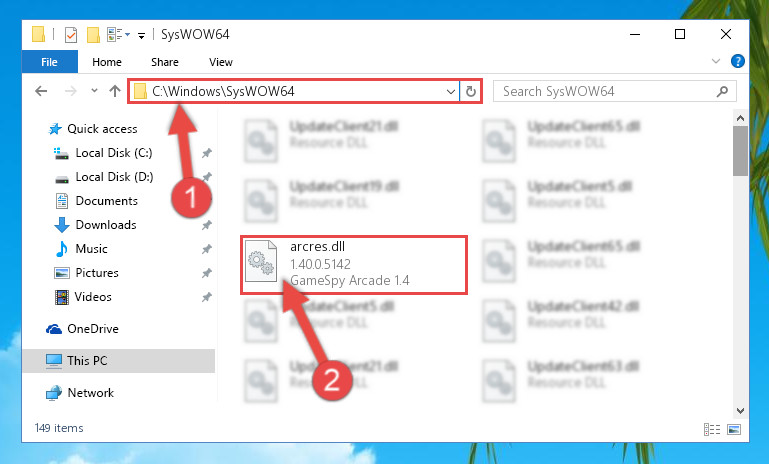Unpin Downloads using its pin icon
769x464 pixels.
206,225
